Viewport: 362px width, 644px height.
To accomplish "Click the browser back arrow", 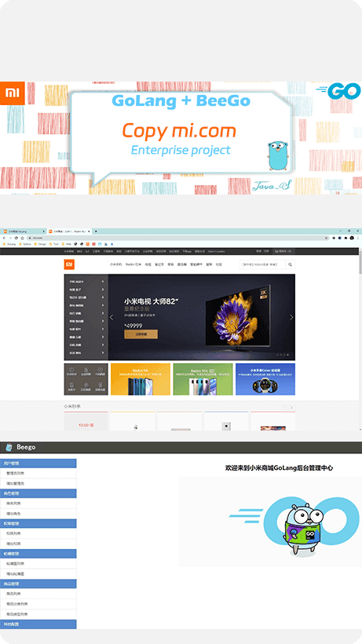I will [4, 238].
